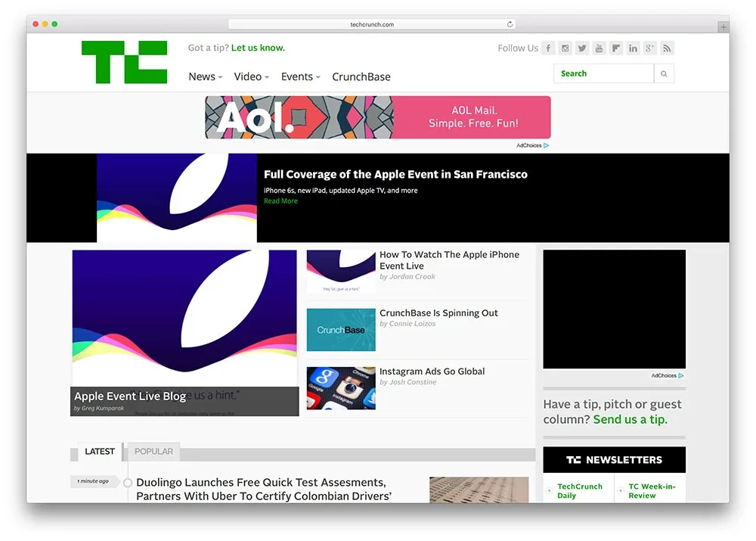Click the TechCrunch Daily newsletter label
Image resolution: width=756 pixels, height=541 pixels.
580,491
